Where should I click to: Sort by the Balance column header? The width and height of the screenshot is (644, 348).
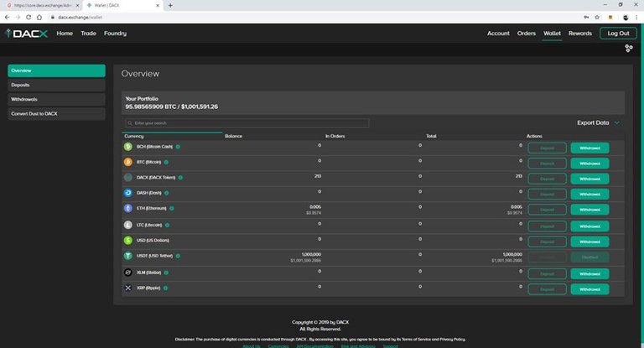pyautogui.click(x=233, y=136)
